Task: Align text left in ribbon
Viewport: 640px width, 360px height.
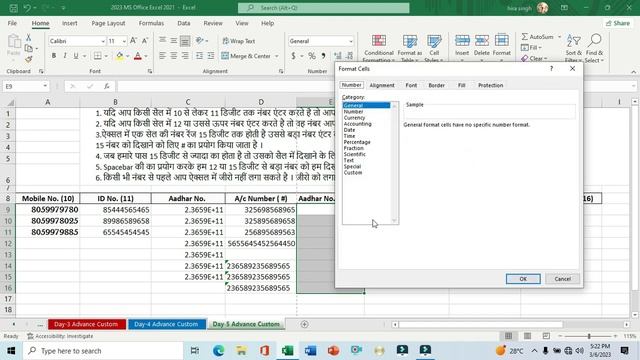Action: (162, 56)
